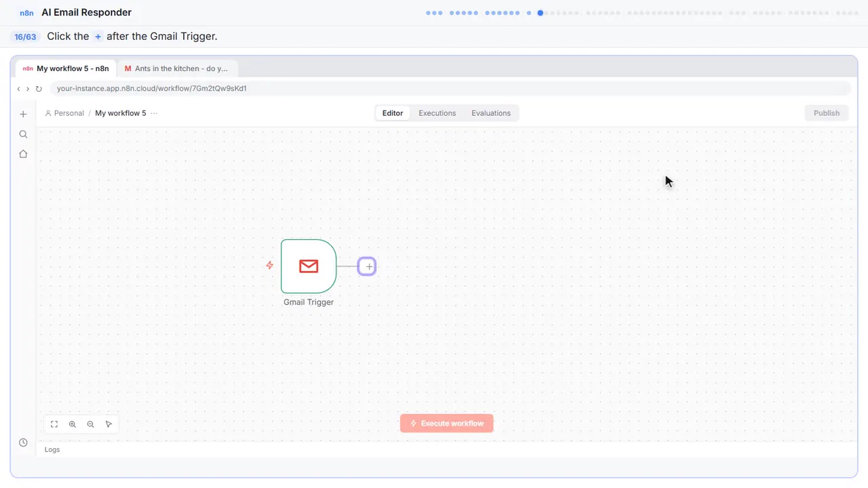
Task: Click the highlighted tutorial progress dot
Action: [540, 13]
